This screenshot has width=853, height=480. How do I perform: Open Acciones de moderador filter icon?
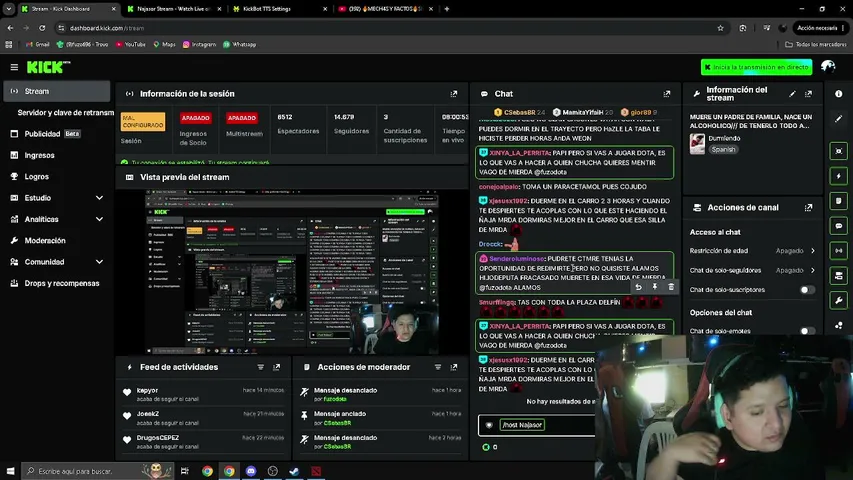(x=438, y=367)
